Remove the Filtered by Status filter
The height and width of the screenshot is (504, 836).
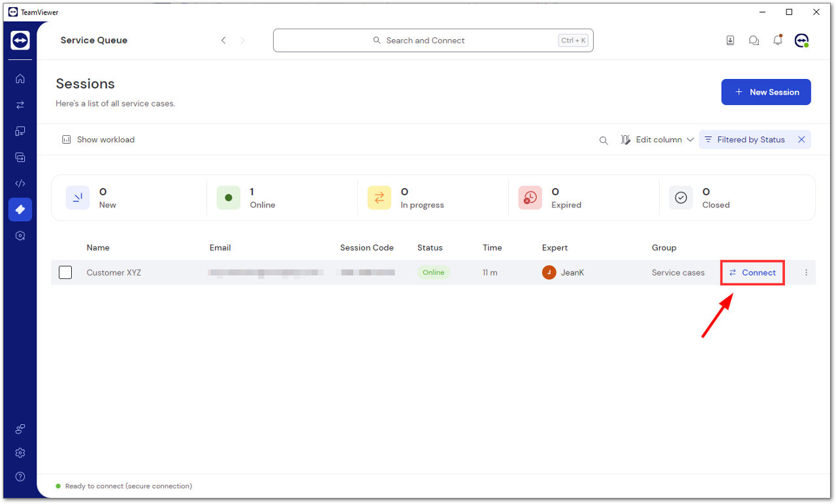801,140
